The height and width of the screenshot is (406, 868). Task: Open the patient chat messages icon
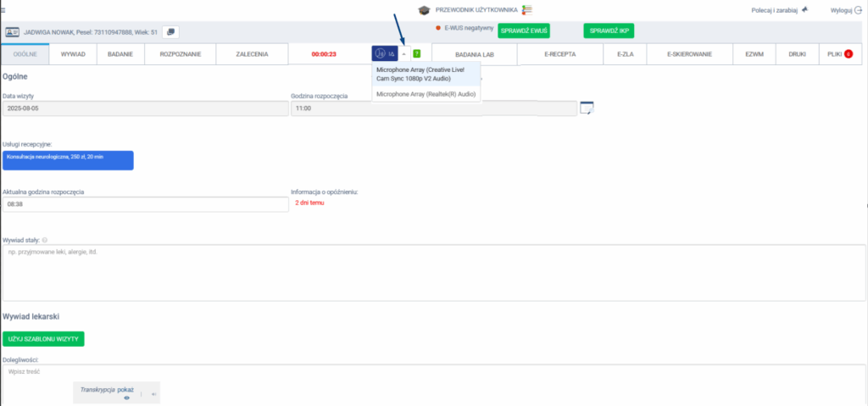pyautogui.click(x=170, y=31)
